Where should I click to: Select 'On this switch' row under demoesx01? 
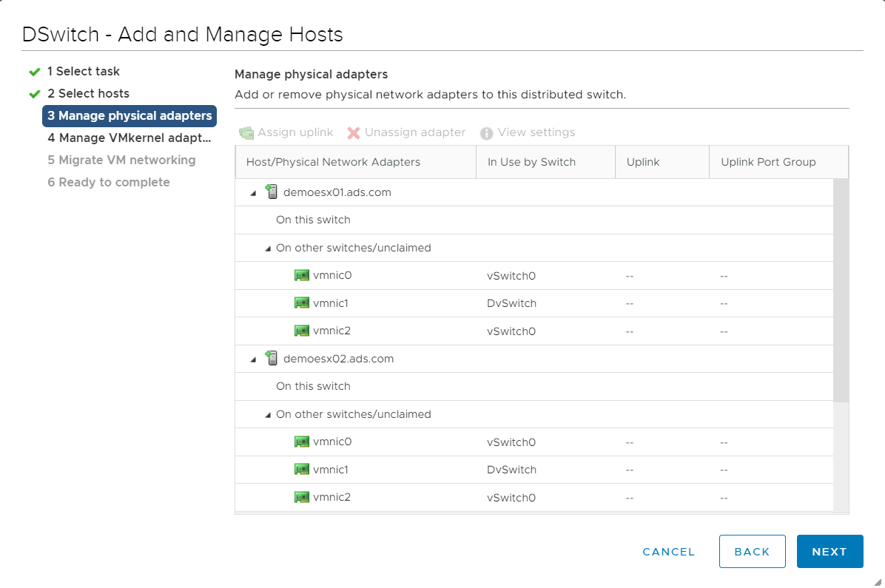[x=534, y=220]
